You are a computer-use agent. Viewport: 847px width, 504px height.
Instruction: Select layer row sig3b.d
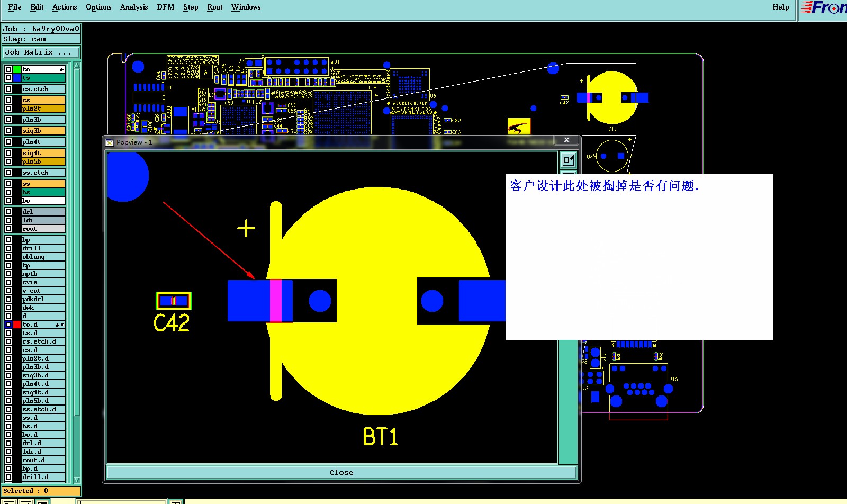[43, 375]
